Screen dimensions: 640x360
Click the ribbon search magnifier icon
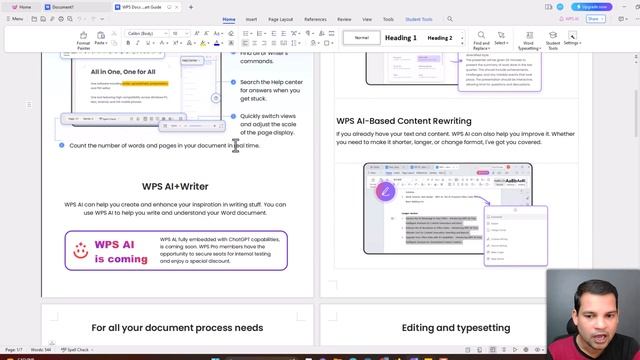(x=450, y=19)
